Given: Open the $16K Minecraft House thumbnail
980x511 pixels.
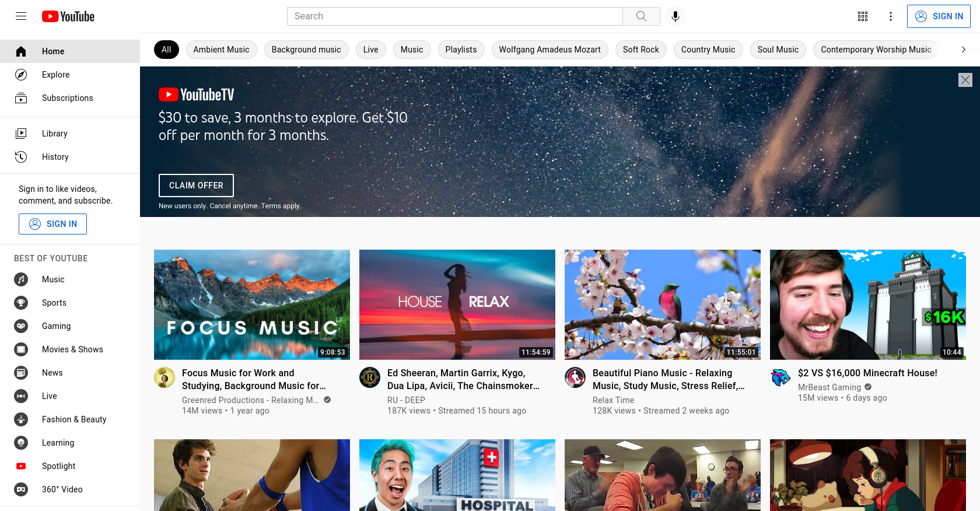Looking at the screenshot, I should coord(868,304).
